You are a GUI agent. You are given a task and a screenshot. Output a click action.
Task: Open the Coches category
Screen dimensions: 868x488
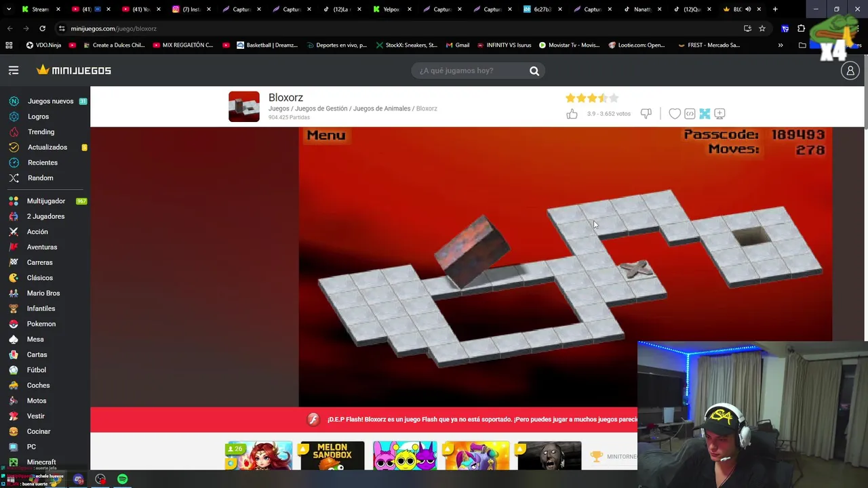pyautogui.click(x=38, y=386)
